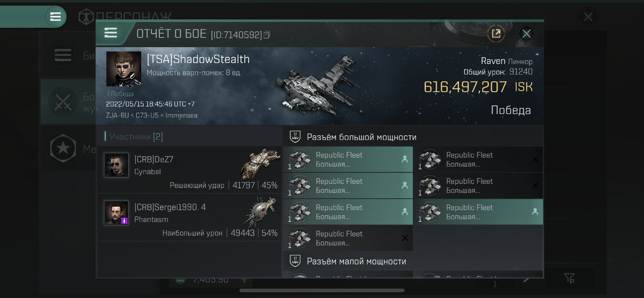Open the kill report hamburger menu
The width and height of the screenshot is (644, 298).
coord(111,33)
